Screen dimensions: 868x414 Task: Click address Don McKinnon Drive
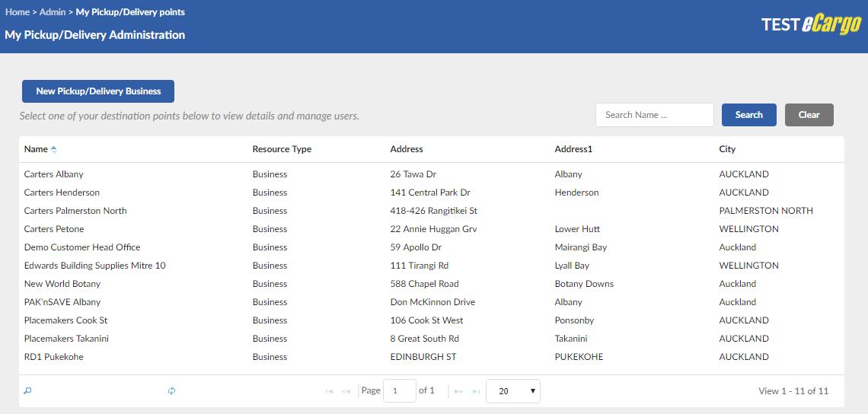(433, 301)
